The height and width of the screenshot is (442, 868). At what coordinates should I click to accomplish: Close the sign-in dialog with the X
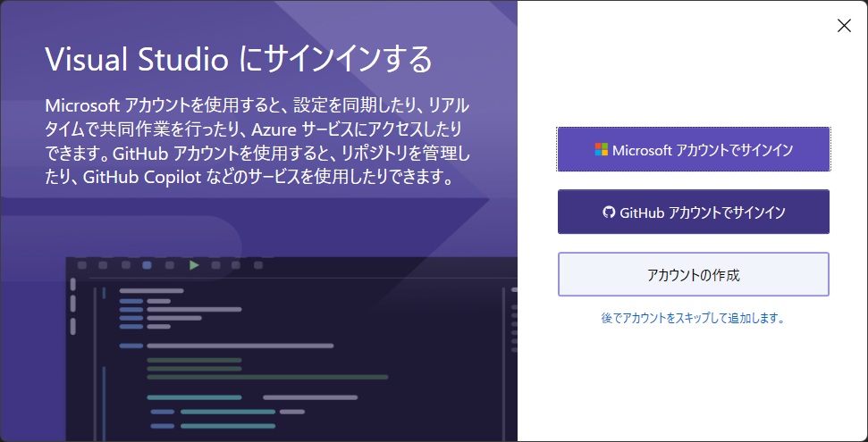coord(843,26)
